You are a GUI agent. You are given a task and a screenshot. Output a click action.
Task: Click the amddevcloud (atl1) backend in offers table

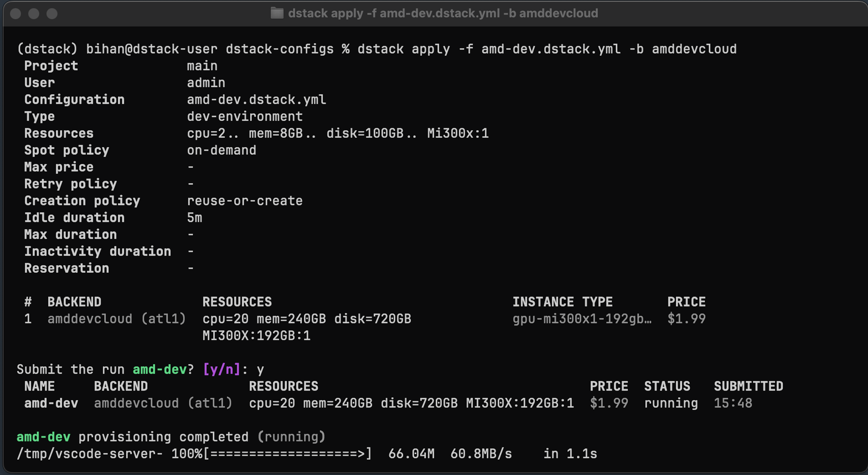click(x=117, y=319)
